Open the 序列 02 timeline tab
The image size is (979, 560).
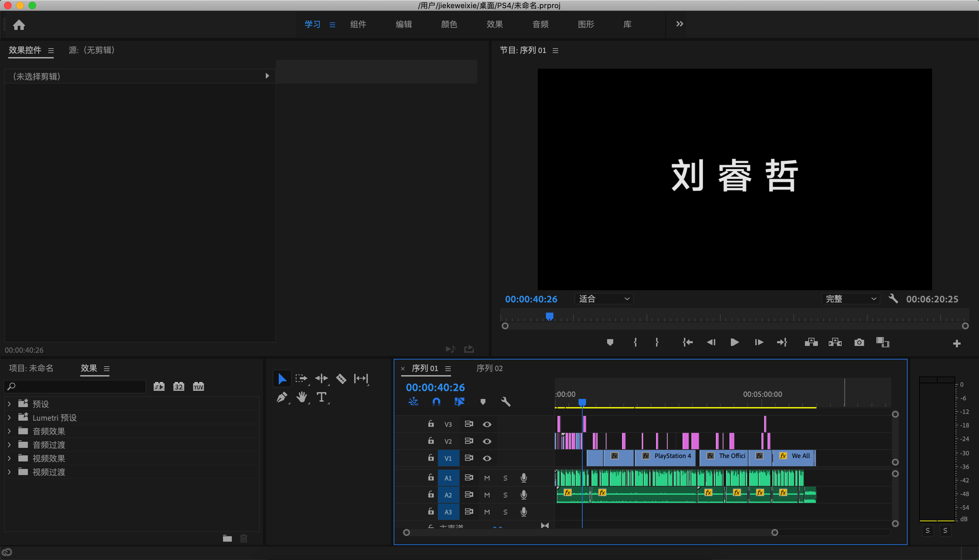click(489, 368)
